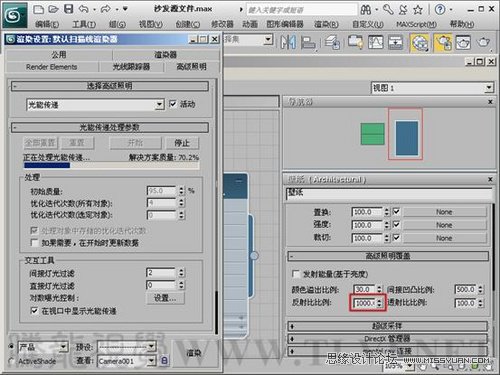Expand the DirectX 管理器 rollout

click(388, 339)
